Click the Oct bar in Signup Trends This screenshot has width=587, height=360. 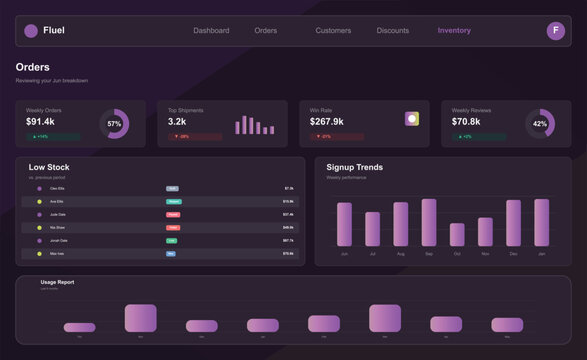tap(457, 235)
